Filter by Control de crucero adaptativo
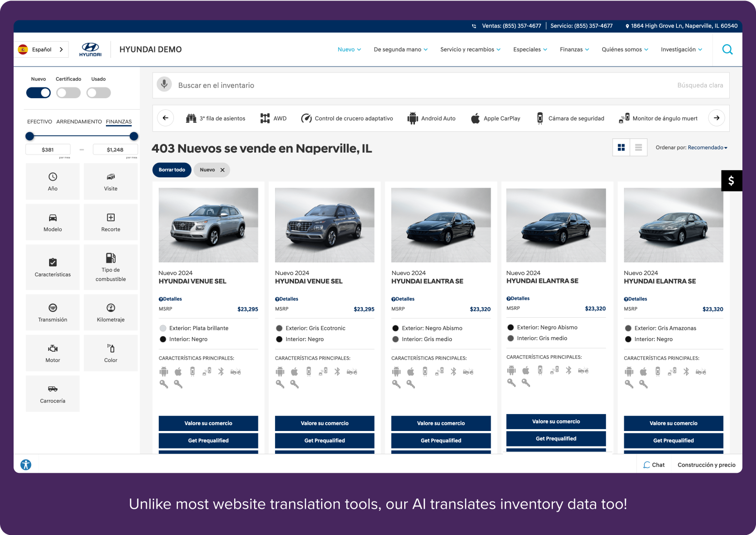Screen dimensions: 756x535 pos(347,118)
